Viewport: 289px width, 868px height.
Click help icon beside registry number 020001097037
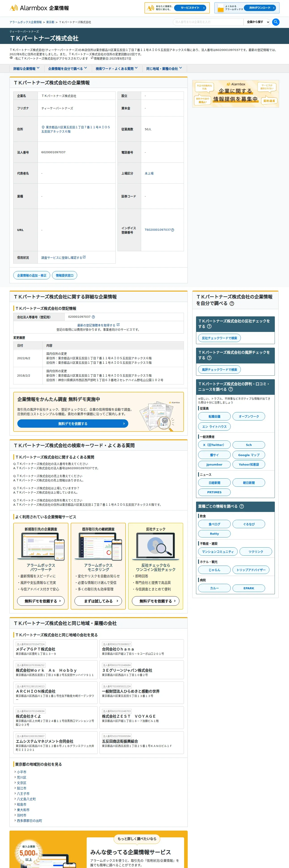pyautogui.click(x=93, y=317)
